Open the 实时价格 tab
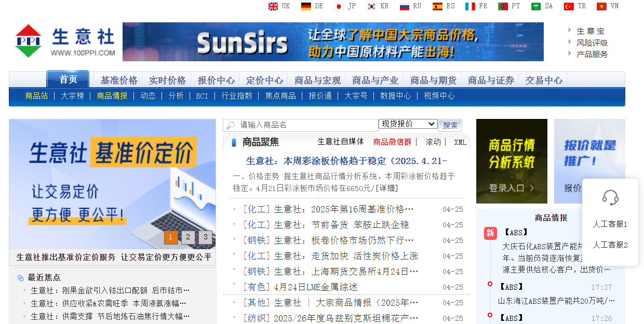 tap(167, 80)
